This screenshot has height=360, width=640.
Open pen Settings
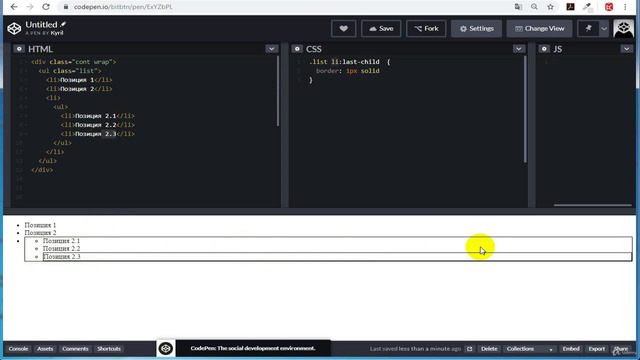coord(476,29)
